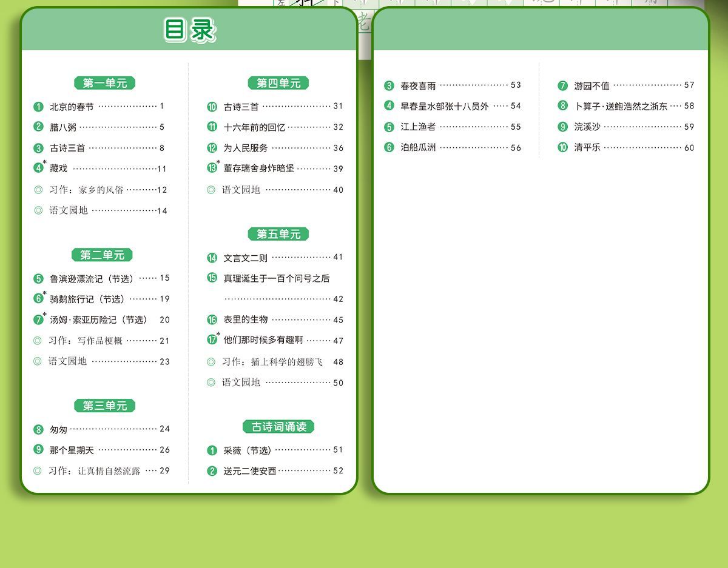The width and height of the screenshot is (728, 568).
Task: Click the circle bullet beside 习作：家乡的风俗
Action: (38, 190)
